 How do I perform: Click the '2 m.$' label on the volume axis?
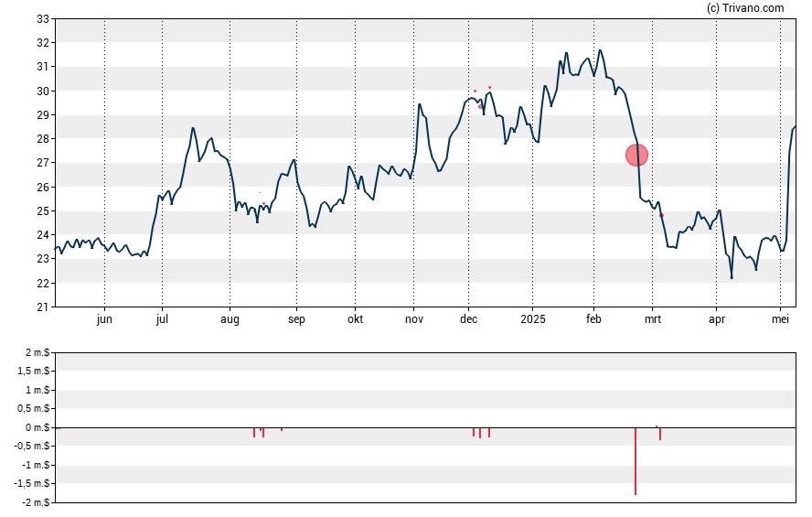37,353
